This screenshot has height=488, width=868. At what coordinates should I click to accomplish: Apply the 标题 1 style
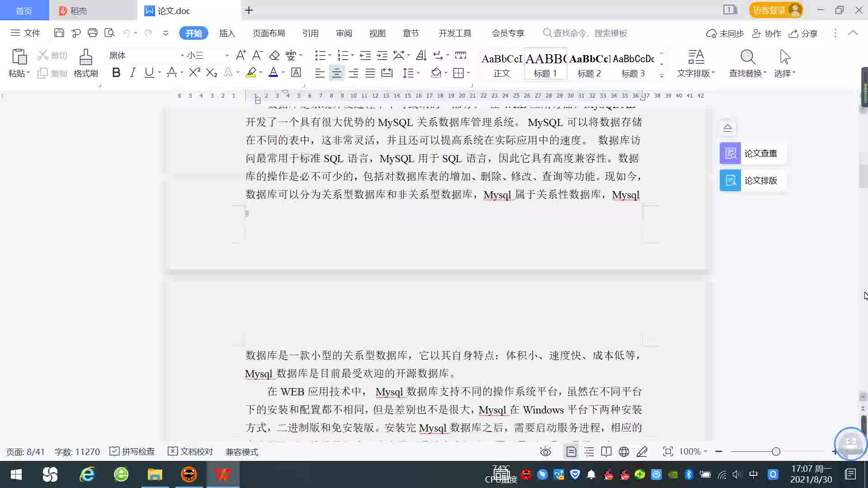546,64
